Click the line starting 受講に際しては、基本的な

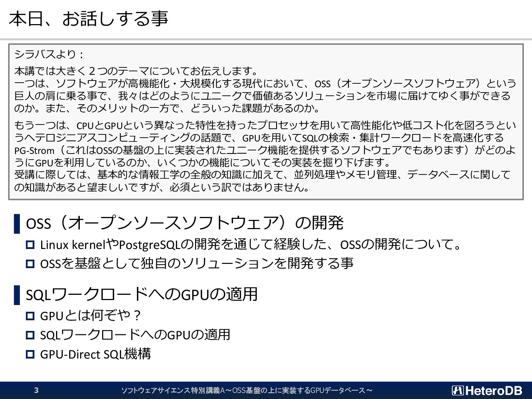click(262, 174)
